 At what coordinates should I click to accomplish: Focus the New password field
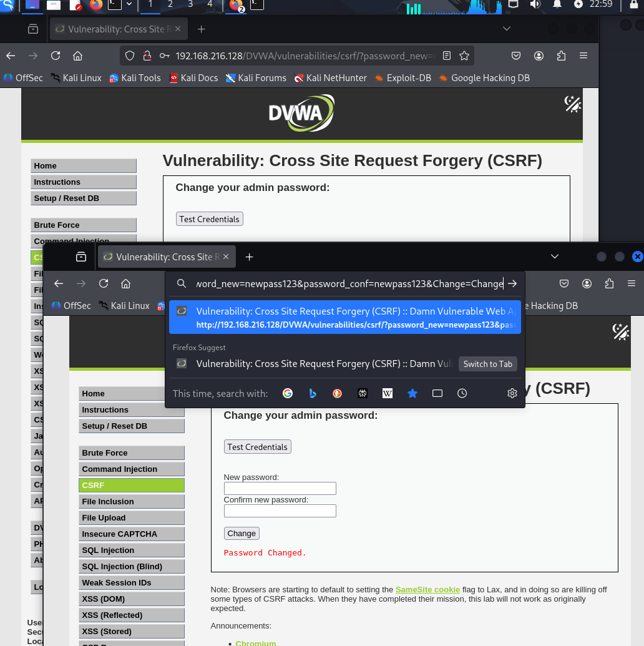[x=280, y=489]
